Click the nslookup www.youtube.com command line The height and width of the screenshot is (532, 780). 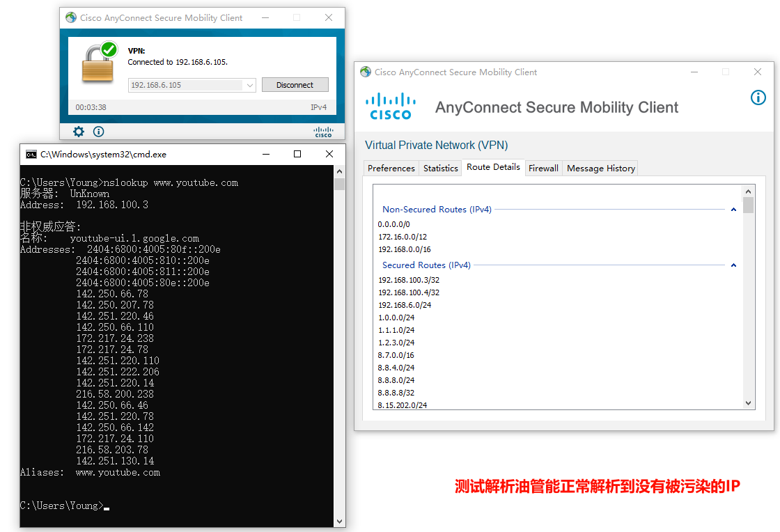pyautogui.click(x=130, y=182)
